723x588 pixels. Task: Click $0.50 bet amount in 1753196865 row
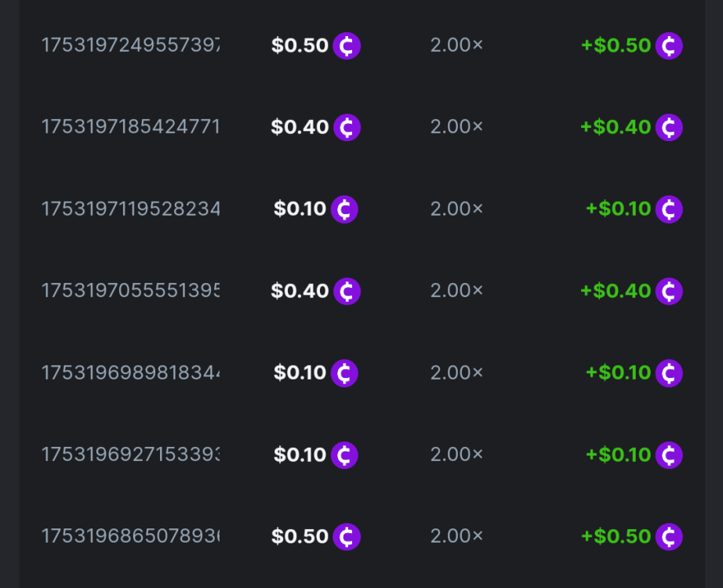(x=300, y=536)
